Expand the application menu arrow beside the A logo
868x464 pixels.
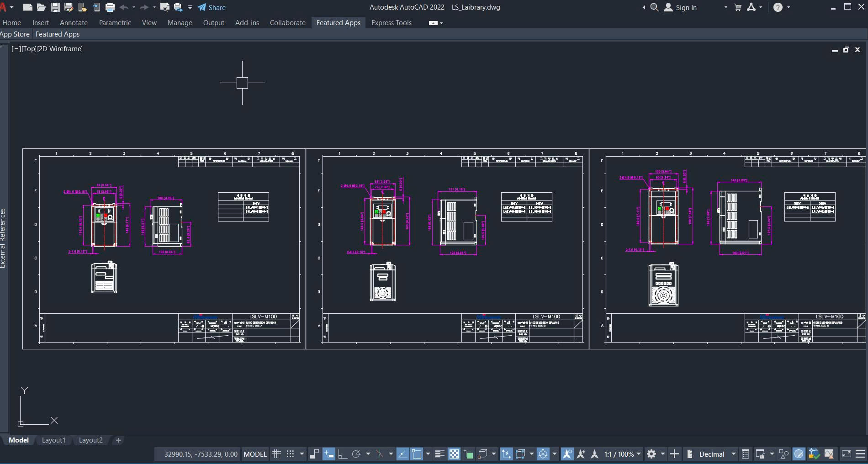12,7
